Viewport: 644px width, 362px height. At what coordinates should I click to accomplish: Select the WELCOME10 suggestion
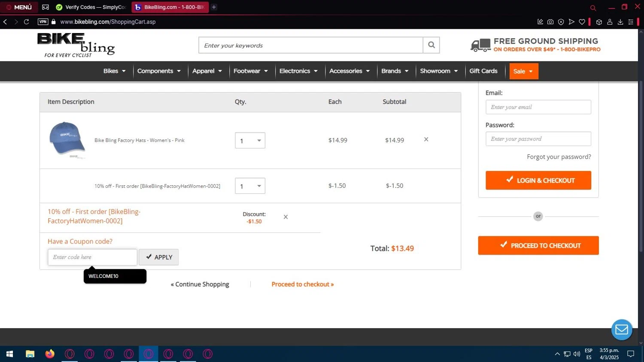(x=115, y=276)
